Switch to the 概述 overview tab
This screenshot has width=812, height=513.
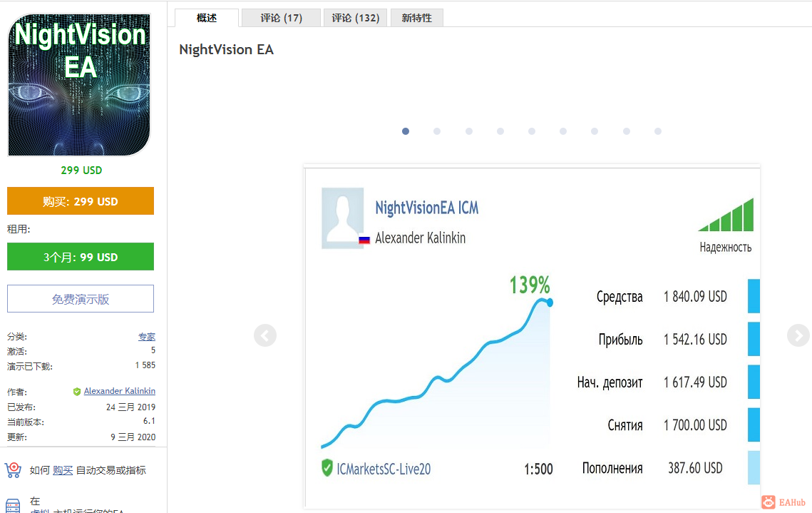coord(207,18)
